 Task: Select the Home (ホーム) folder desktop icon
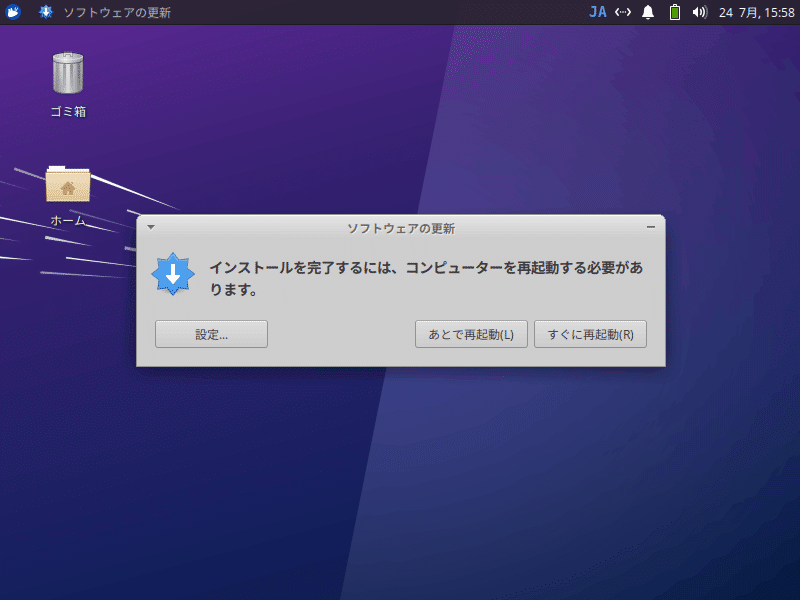68,195
